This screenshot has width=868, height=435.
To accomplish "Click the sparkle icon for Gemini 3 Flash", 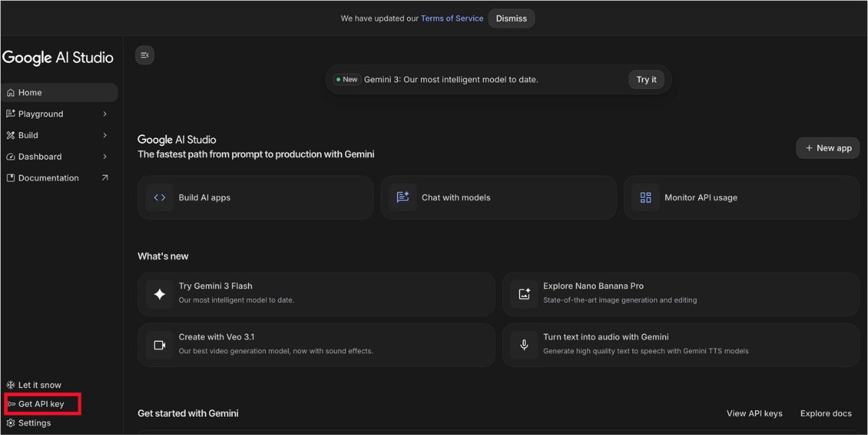I will coord(160,294).
